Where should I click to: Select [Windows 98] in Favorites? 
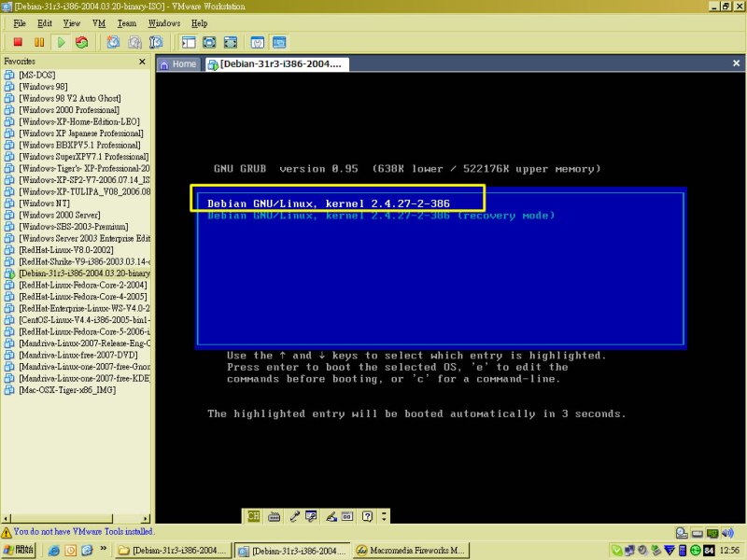[43, 87]
